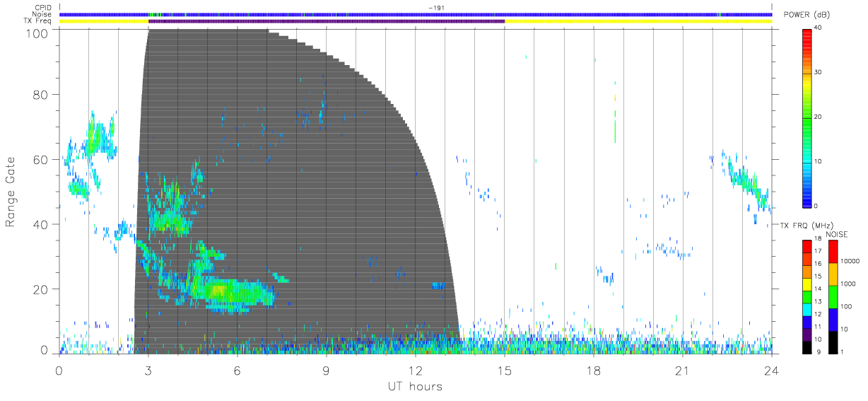
Task: Click the 24 tick on UT hours axis
Action: coord(772,371)
